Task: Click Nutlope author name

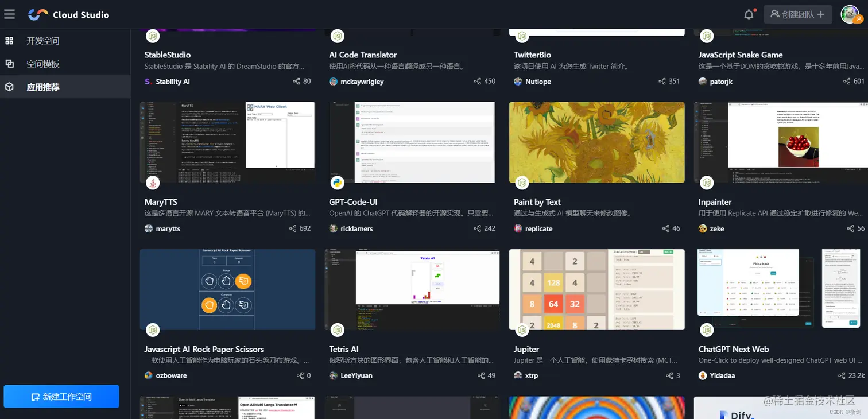Action: point(538,82)
